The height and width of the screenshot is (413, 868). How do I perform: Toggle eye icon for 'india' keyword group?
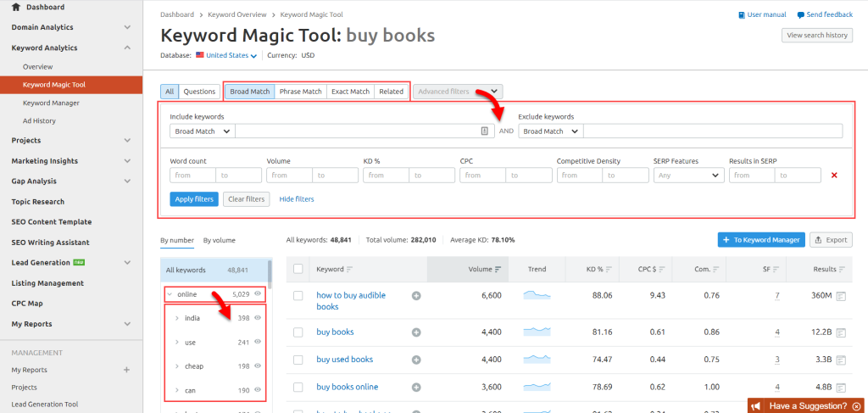pyautogui.click(x=258, y=318)
